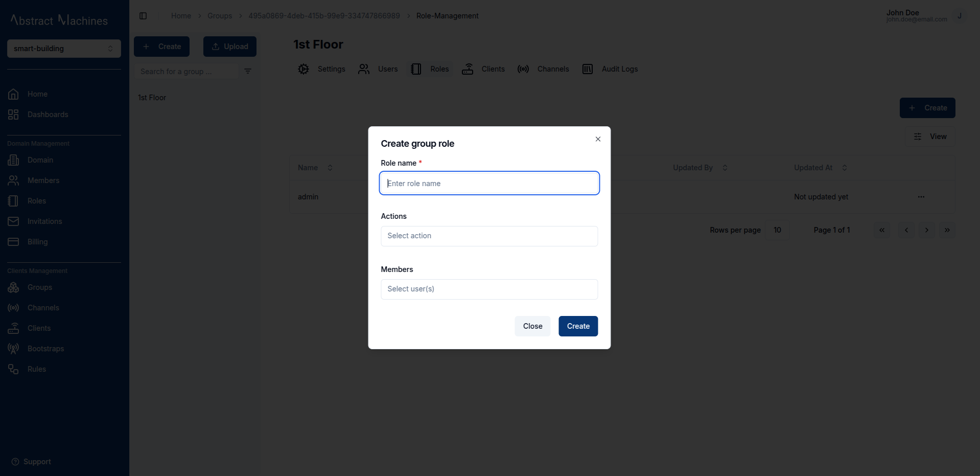Image resolution: width=980 pixels, height=476 pixels.
Task: Sort the table by Updated By
Action: tap(700, 168)
